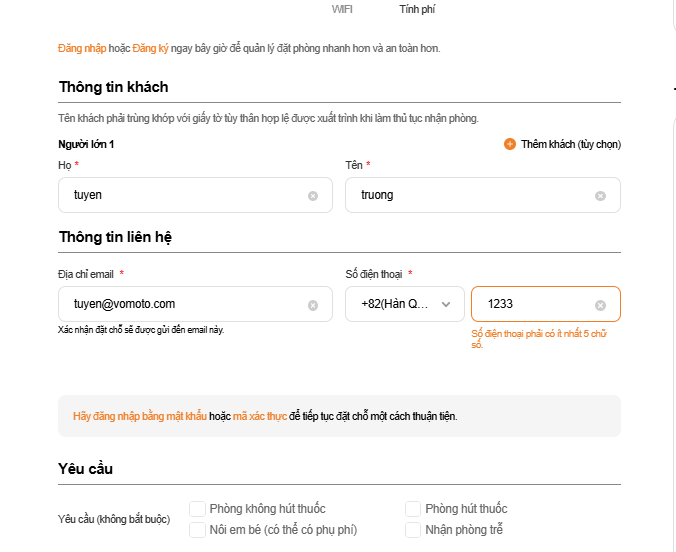Clear the phone number field
The height and width of the screenshot is (552, 676).
(600, 305)
